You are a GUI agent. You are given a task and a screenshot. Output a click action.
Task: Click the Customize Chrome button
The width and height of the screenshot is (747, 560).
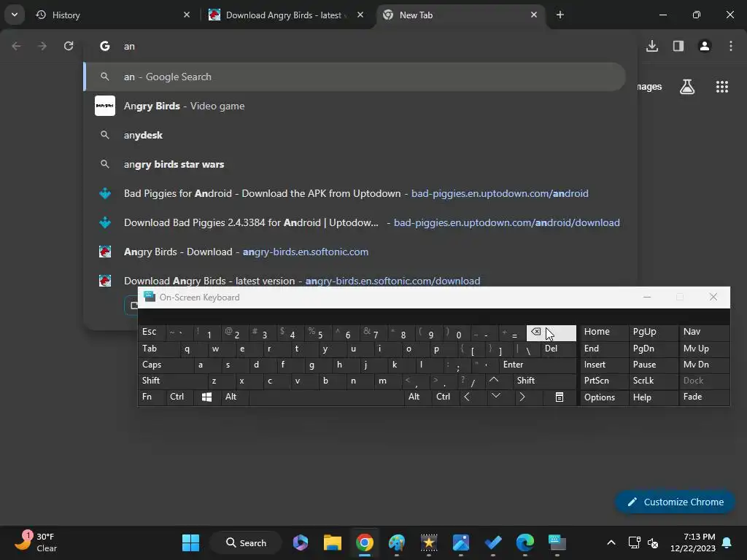click(675, 502)
